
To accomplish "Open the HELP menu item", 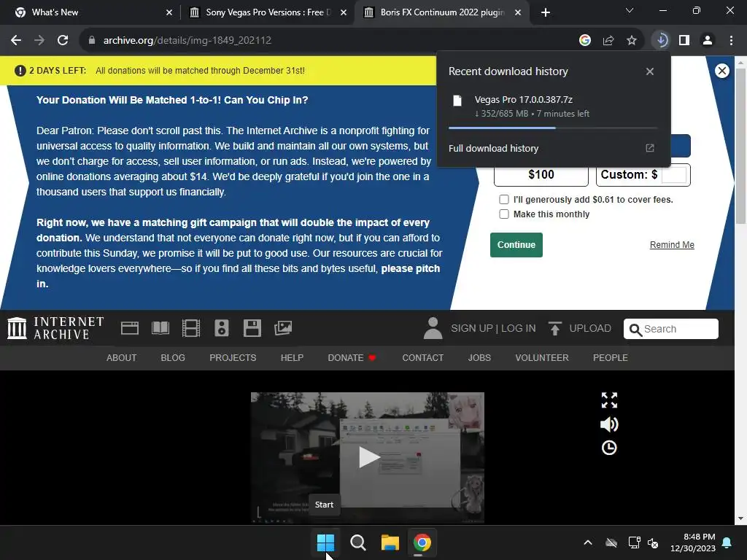I will 292,358.
